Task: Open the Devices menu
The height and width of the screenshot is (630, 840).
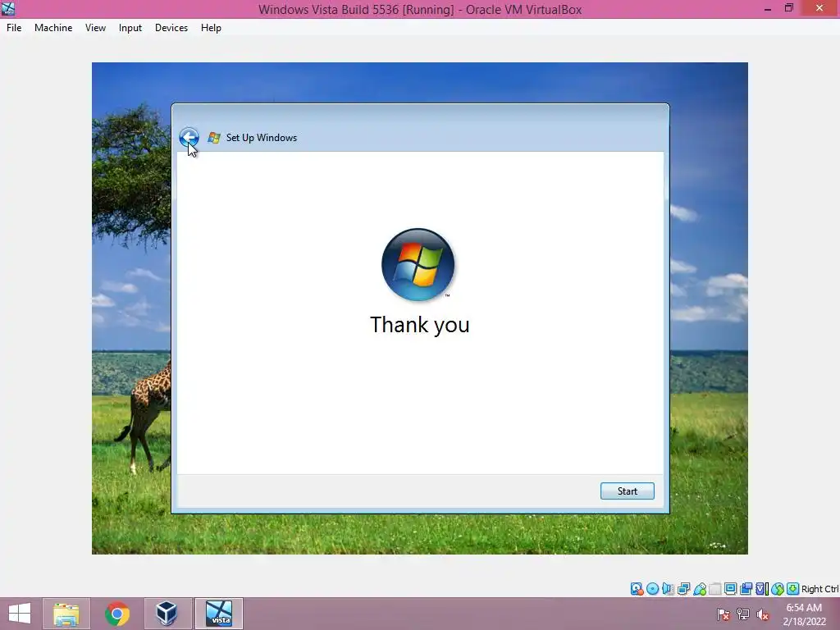Action: coord(171,28)
